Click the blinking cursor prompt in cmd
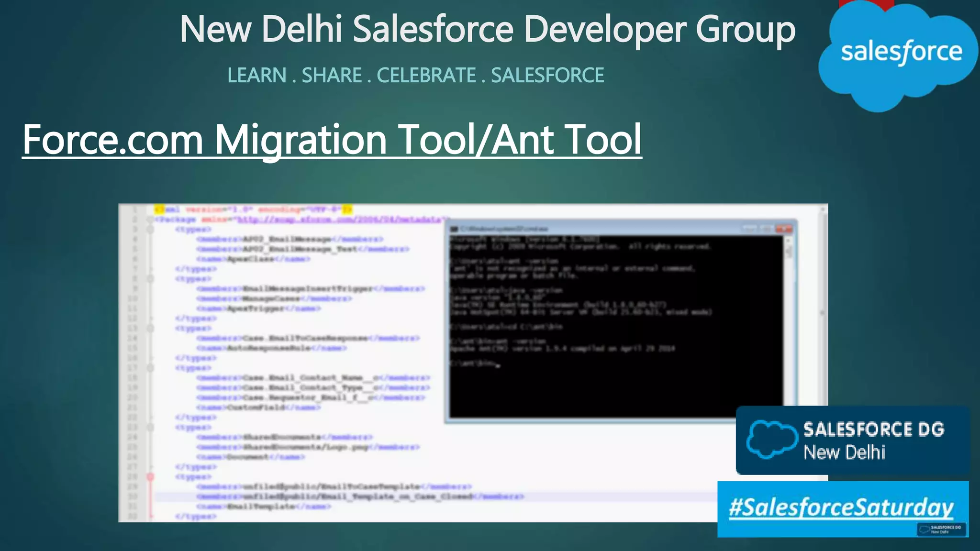This screenshot has width=980, height=551. click(498, 365)
